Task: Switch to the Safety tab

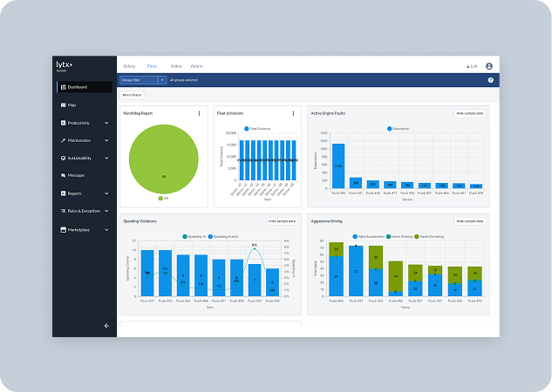Action: click(x=129, y=66)
